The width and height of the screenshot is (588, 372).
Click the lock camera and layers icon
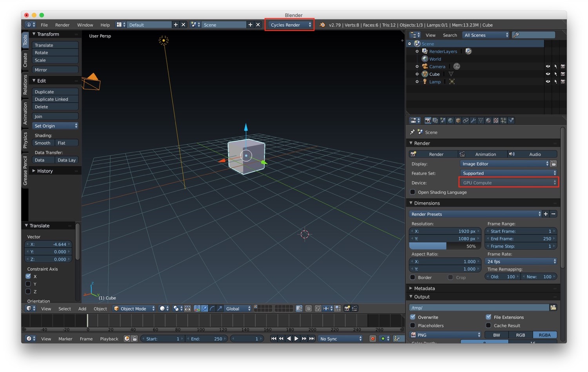tap(299, 308)
